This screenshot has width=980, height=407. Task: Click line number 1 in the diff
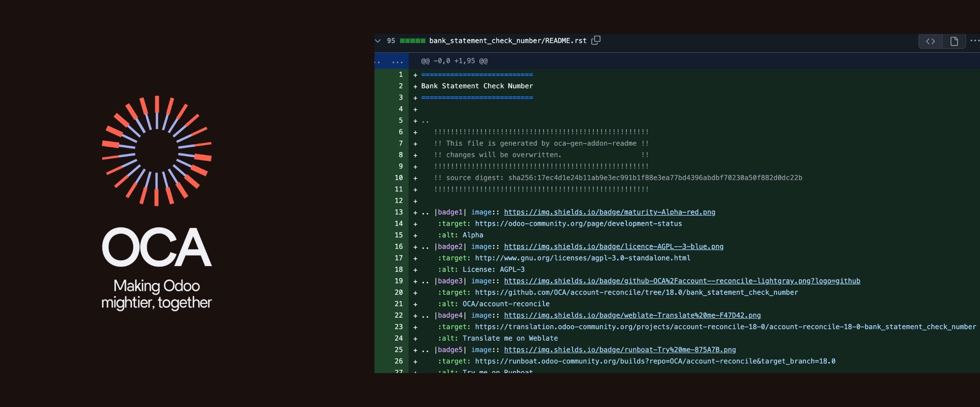click(x=401, y=74)
